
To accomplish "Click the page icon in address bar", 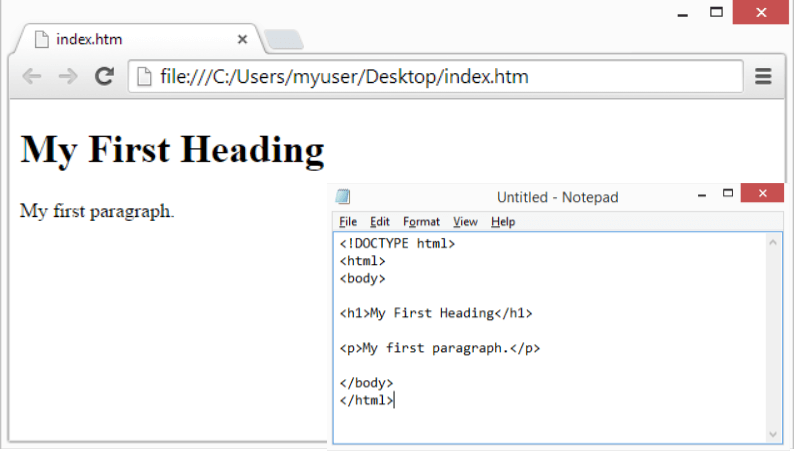I will [x=144, y=77].
